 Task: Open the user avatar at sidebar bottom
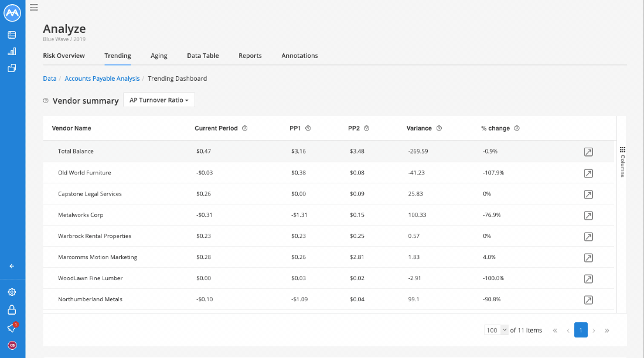(12, 345)
